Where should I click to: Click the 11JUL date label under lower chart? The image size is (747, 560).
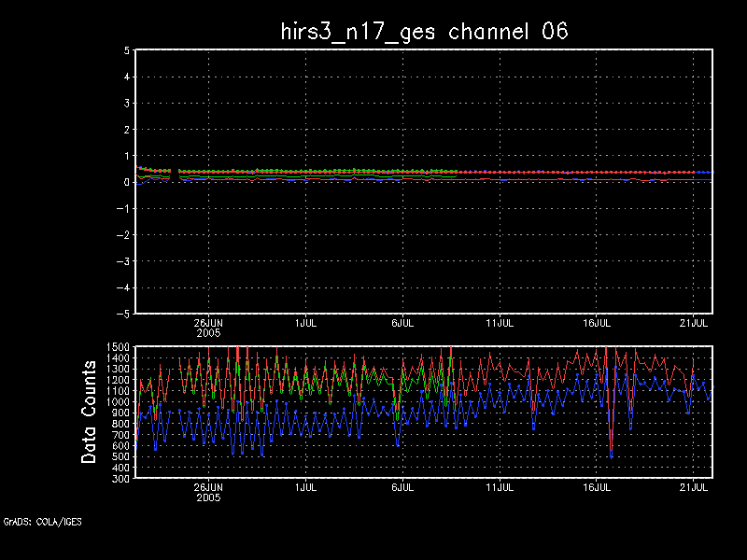pos(500,487)
